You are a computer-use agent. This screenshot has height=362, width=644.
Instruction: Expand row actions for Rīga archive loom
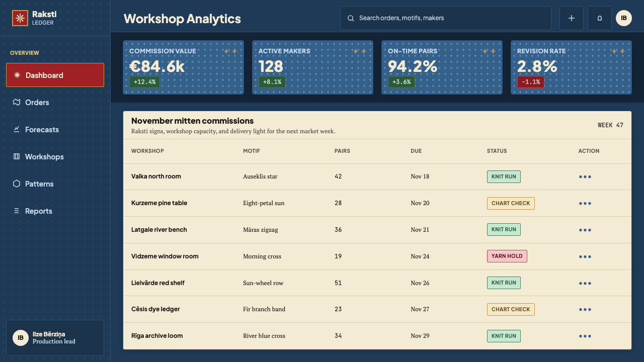585,336
